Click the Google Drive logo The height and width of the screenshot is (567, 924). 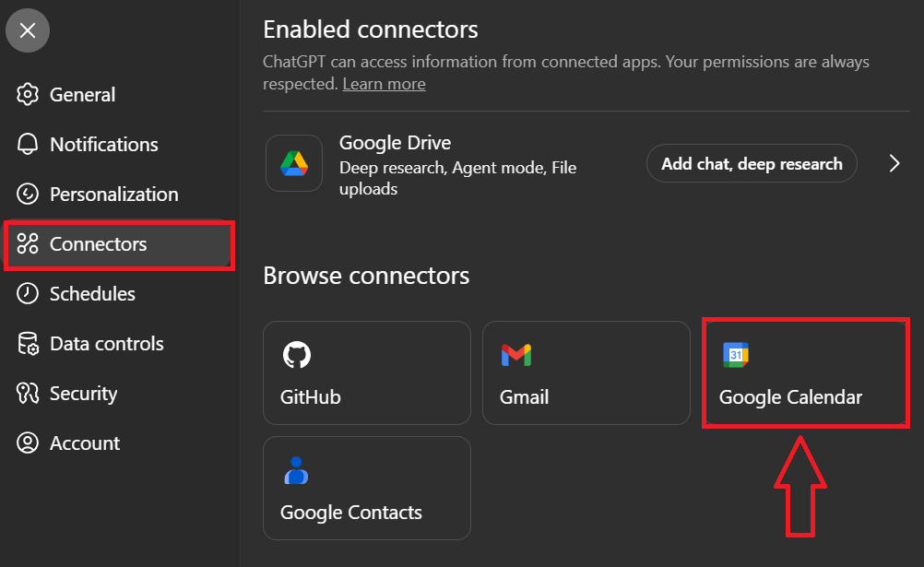tap(293, 163)
